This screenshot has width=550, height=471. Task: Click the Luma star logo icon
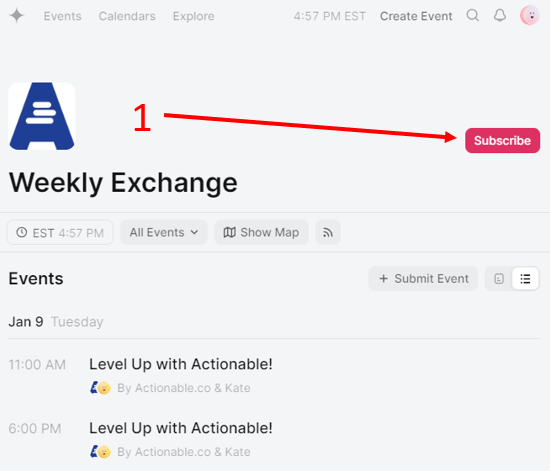16,16
